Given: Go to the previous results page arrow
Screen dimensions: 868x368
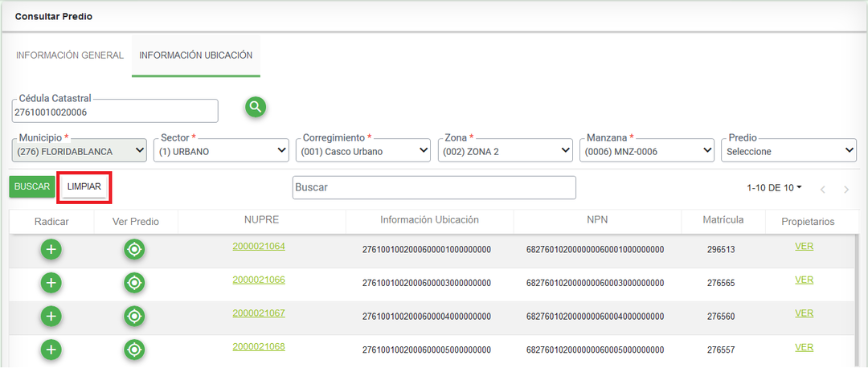Looking at the screenshot, I should [823, 190].
